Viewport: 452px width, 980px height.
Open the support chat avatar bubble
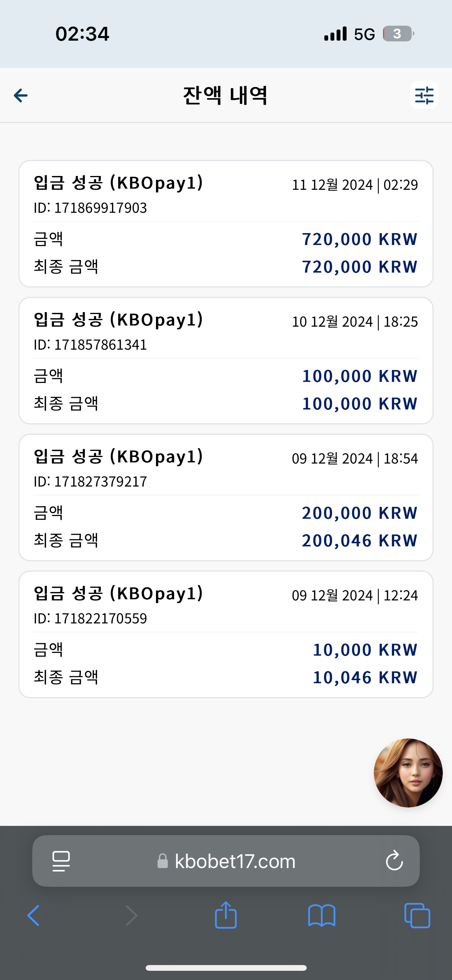click(408, 773)
